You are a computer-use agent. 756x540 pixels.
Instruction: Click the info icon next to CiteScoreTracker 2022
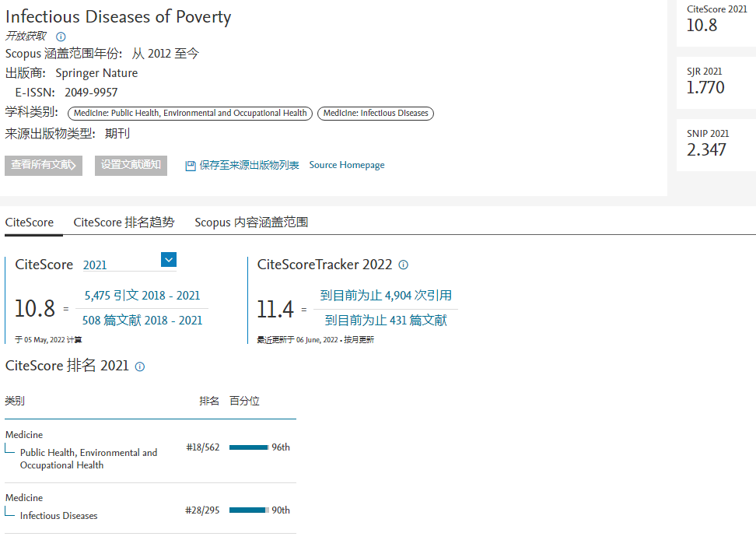click(x=403, y=265)
